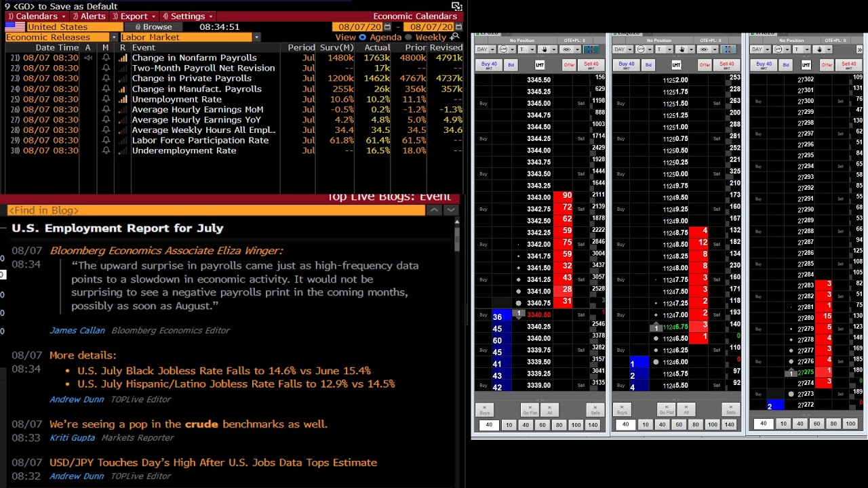Click the recenter arrows icon on the 3340 ladder

tap(591, 49)
